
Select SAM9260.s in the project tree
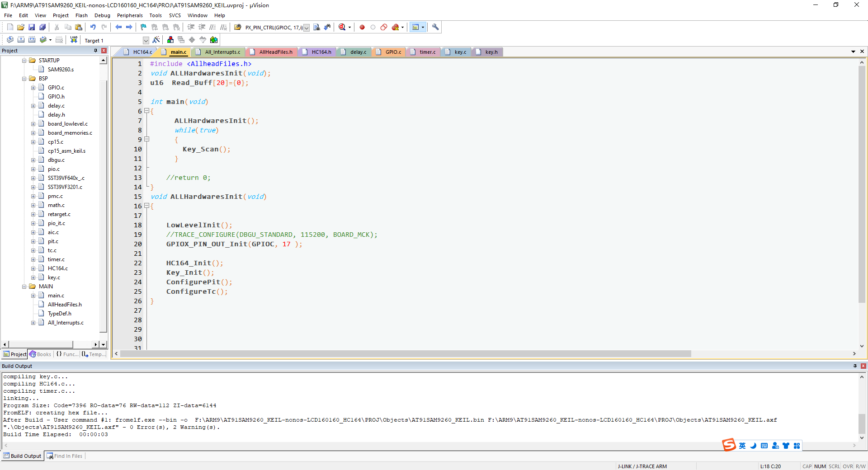(x=61, y=70)
